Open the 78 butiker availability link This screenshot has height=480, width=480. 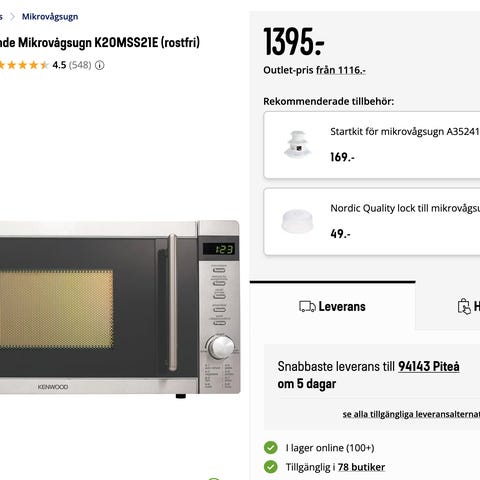pos(361,467)
